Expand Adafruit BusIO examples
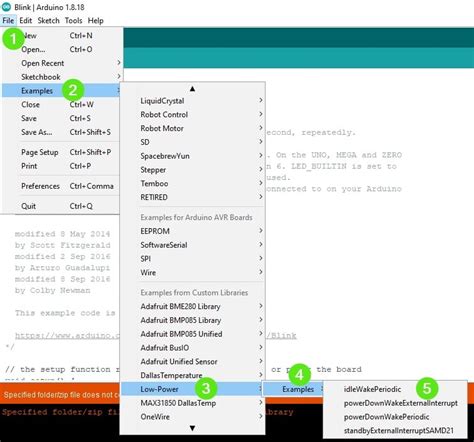This screenshot has width=474, height=442. pos(193,348)
